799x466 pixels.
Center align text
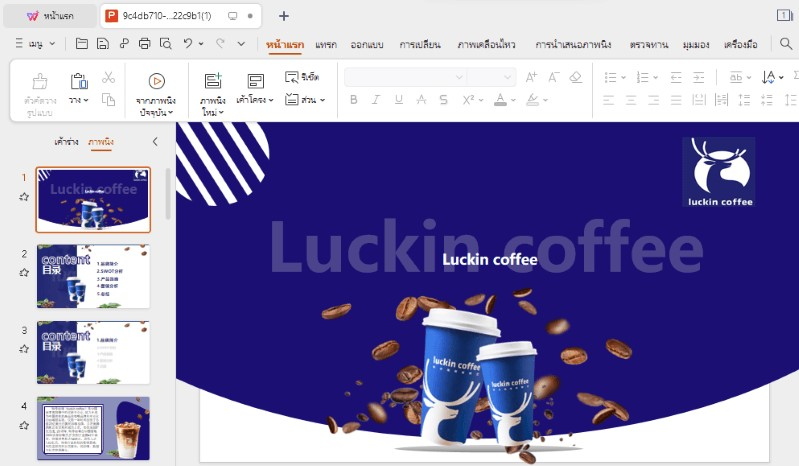tap(631, 100)
